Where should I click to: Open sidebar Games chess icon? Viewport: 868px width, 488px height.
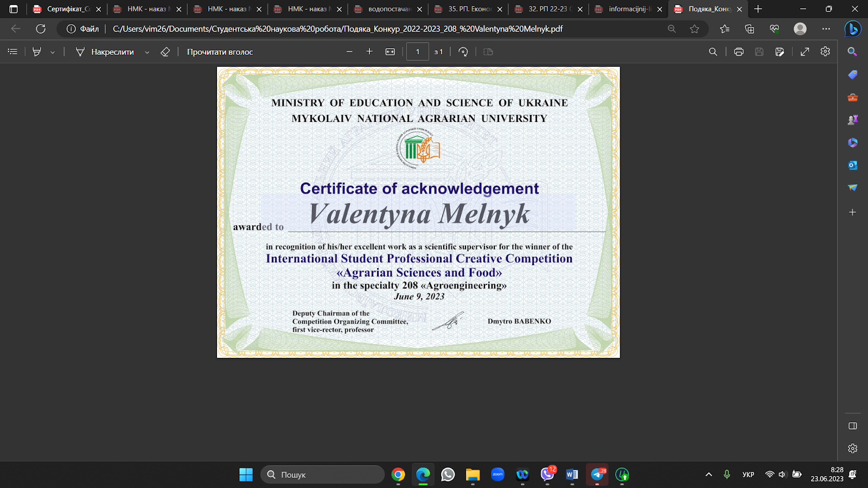[x=853, y=120]
